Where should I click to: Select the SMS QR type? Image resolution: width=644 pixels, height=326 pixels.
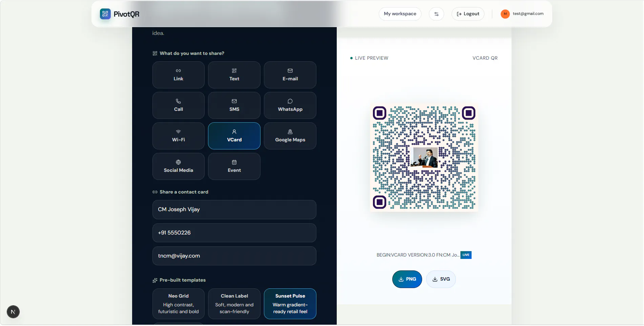234,105
